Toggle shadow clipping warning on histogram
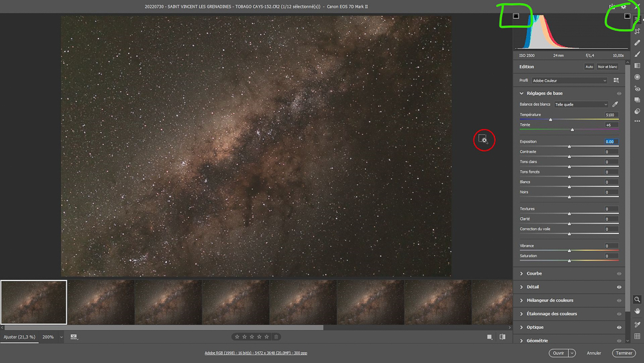 click(x=516, y=16)
